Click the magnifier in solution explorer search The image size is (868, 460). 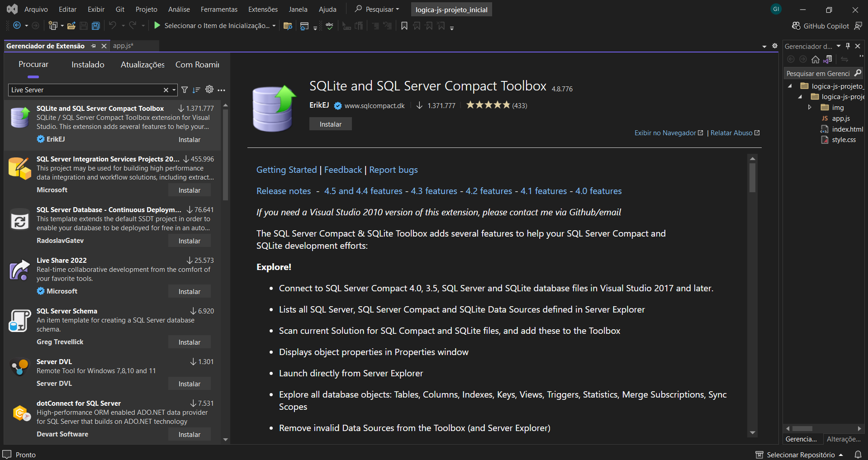click(x=857, y=73)
